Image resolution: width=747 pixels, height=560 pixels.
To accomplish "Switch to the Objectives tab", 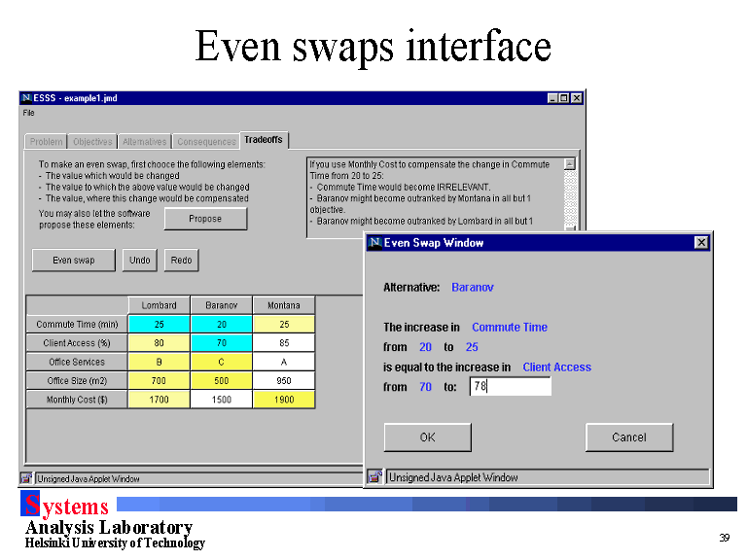I will click(x=93, y=142).
